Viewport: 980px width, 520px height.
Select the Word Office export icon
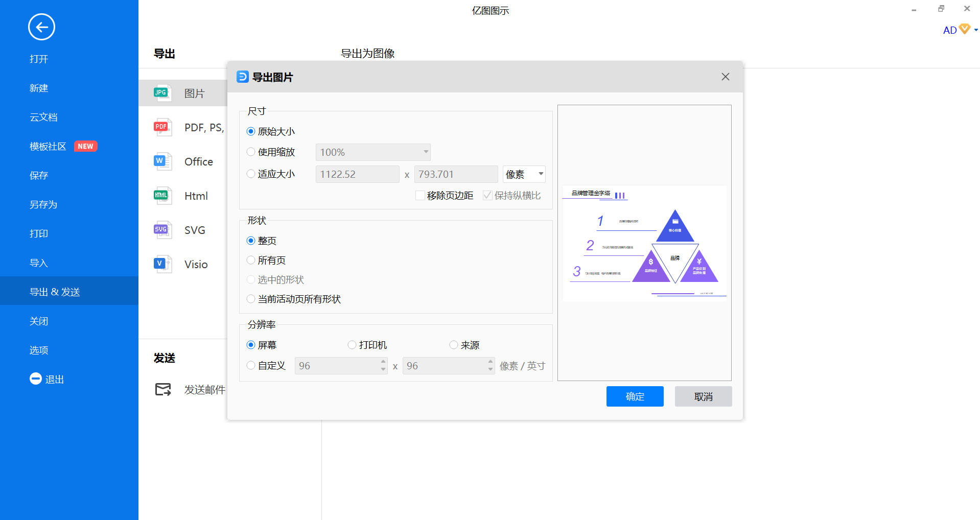[162, 161]
